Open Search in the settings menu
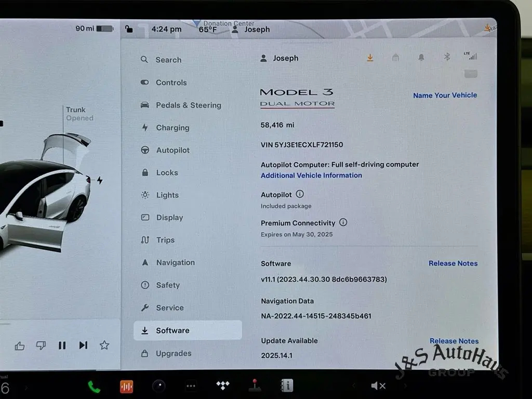Screen dimensions: 532x399 tap(188, 60)
